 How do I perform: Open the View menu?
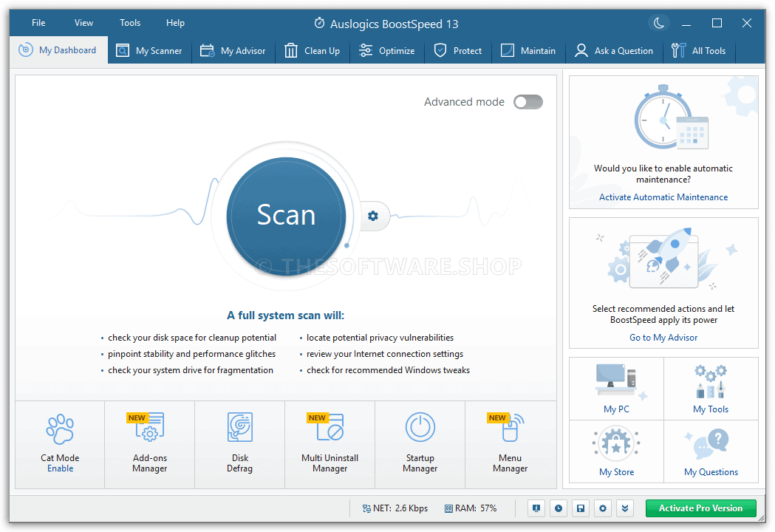(x=83, y=23)
